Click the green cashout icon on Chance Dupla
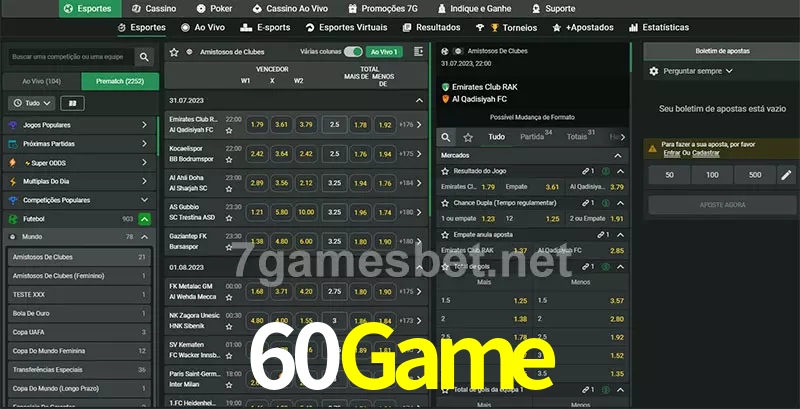800x409 pixels. click(606, 203)
